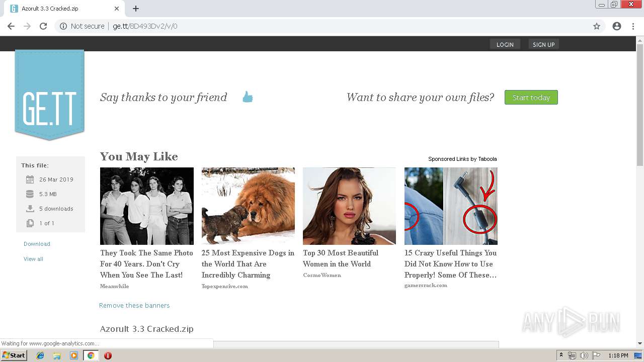Click the scrollbar up arrow
Screen dimensions: 644x362
click(640, 39)
